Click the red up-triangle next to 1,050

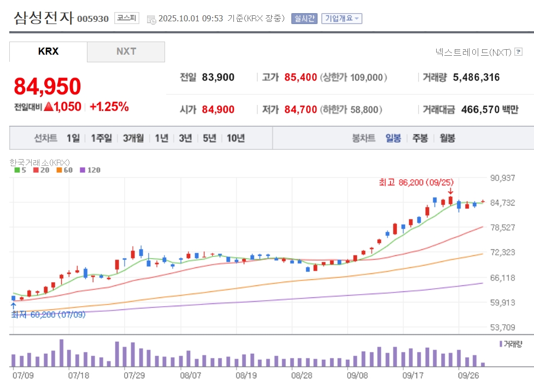click(48, 107)
